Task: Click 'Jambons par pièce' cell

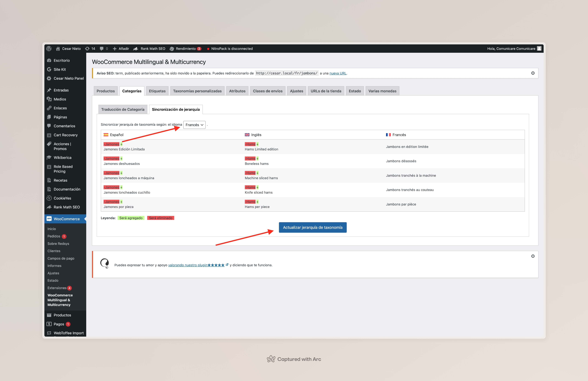Action: tap(401, 204)
